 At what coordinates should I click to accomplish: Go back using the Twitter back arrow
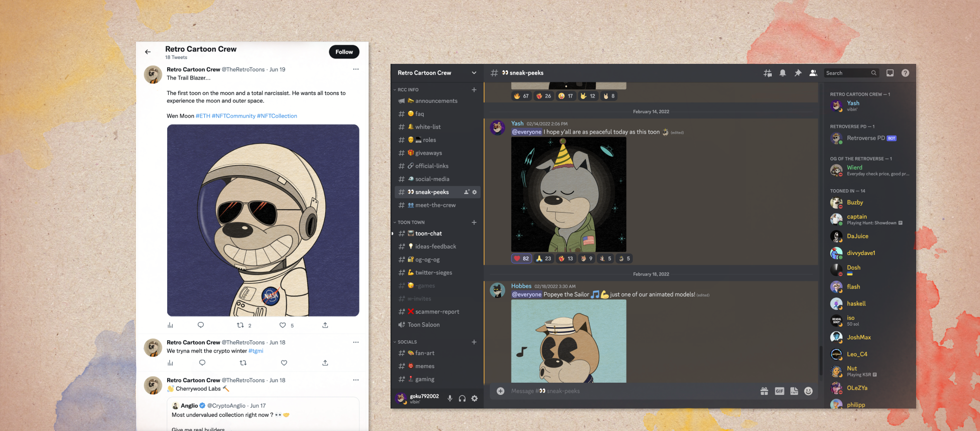point(148,52)
